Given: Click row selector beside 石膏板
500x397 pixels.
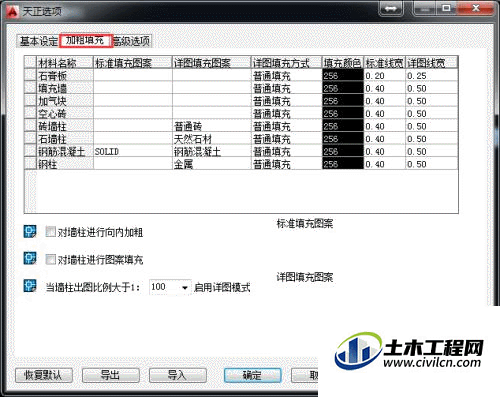Looking at the screenshot, I should (30, 76).
